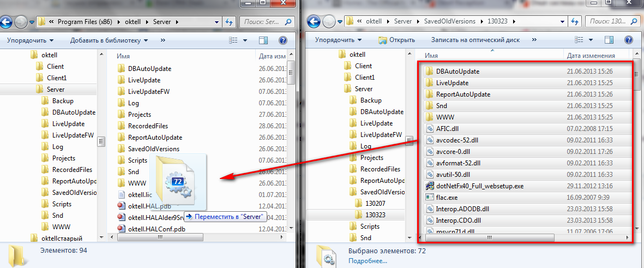
Task: Select 130207 folder in right navigation tree
Action: click(x=376, y=204)
